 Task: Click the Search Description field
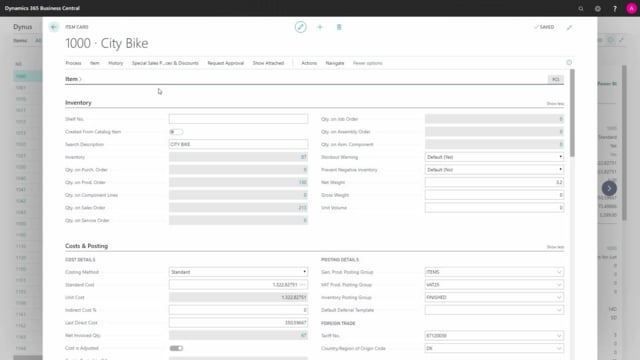(x=238, y=144)
